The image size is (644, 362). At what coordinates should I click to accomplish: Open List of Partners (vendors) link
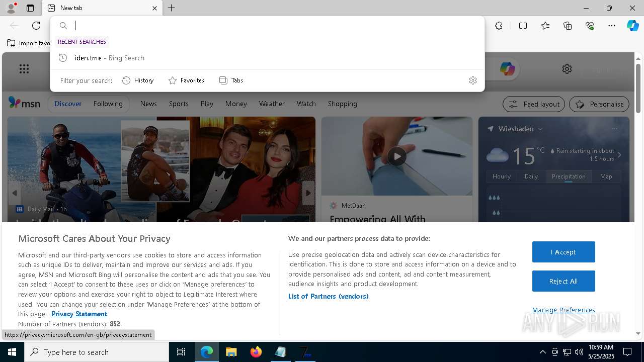(x=329, y=296)
